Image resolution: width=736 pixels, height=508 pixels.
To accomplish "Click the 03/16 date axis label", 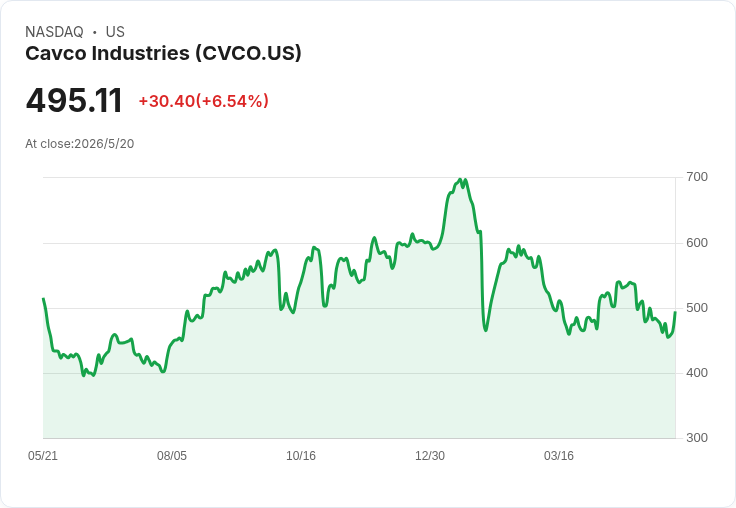I will click(x=559, y=456).
